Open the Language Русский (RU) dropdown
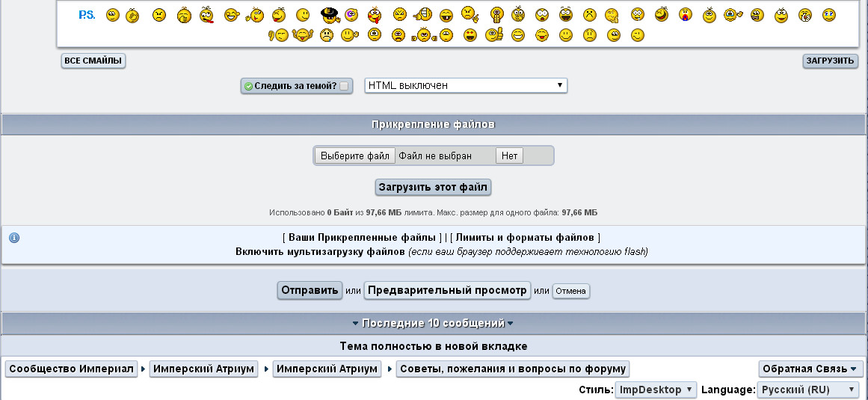 point(808,390)
